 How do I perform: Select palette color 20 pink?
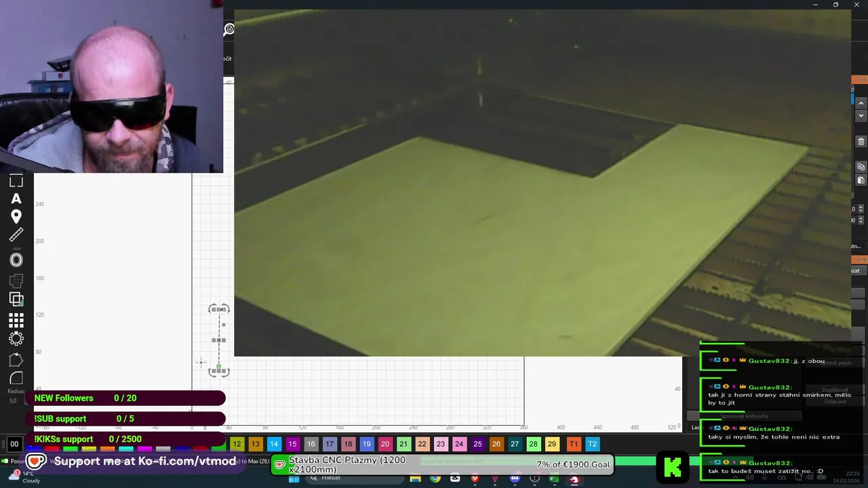click(x=385, y=444)
